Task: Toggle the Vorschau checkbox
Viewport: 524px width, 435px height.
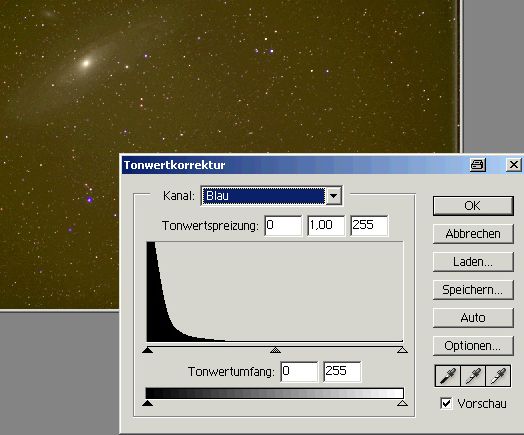Action: click(446, 403)
